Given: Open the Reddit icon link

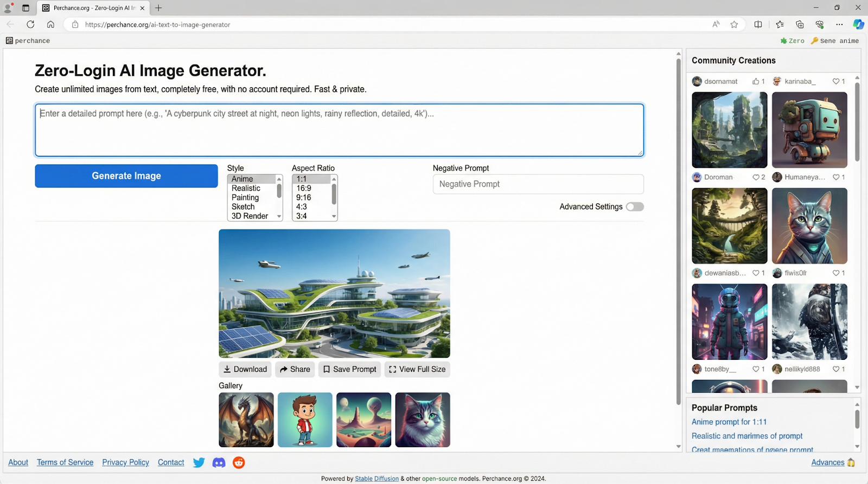Looking at the screenshot, I should tap(239, 462).
